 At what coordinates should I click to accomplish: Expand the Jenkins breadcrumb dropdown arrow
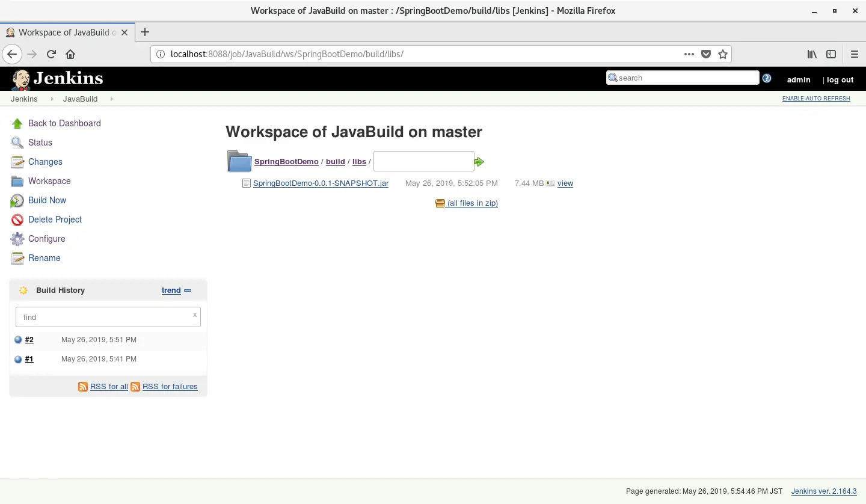(52, 99)
